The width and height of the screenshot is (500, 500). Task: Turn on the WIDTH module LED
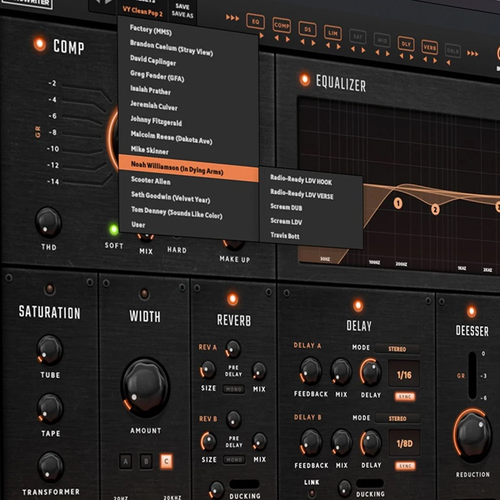pyautogui.click(x=144, y=294)
